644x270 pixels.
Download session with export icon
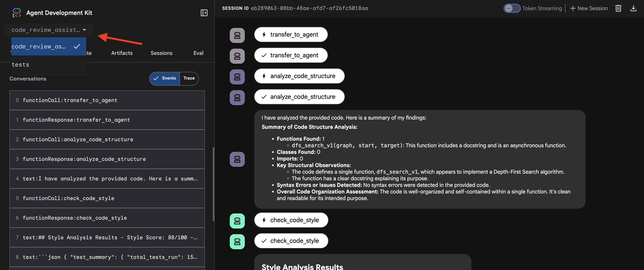(x=633, y=8)
